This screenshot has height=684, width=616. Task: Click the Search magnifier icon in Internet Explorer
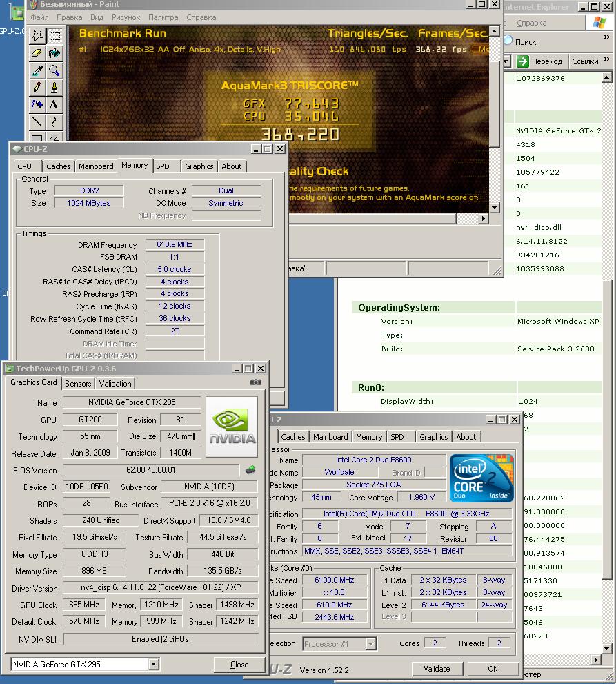(508, 41)
